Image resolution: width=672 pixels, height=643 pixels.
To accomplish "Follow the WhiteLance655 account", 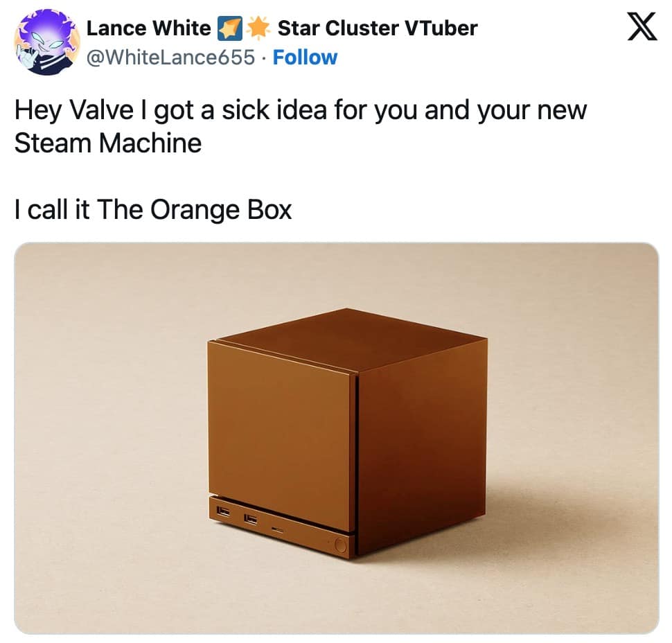I will pyautogui.click(x=305, y=58).
